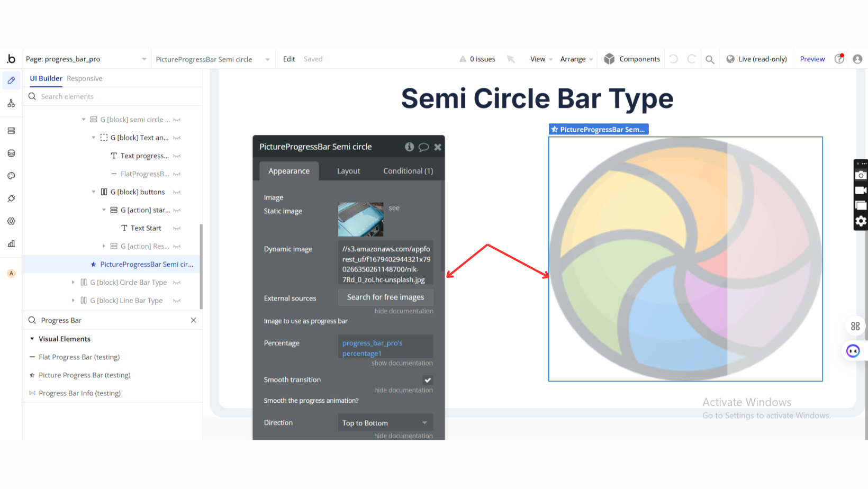Toggle visibility of G [block] semi circle row
The height and width of the screenshot is (489, 868).
(177, 120)
